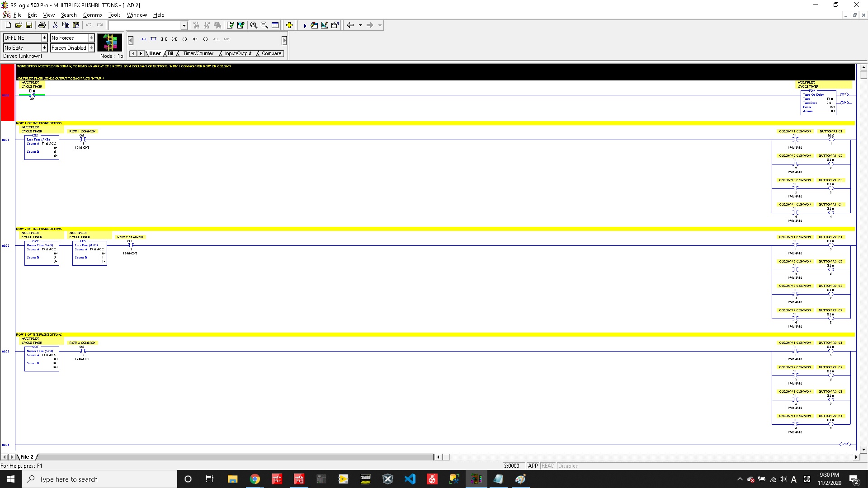This screenshot has width=868, height=488.
Task: Cut the selected instruction
Action: (55, 25)
